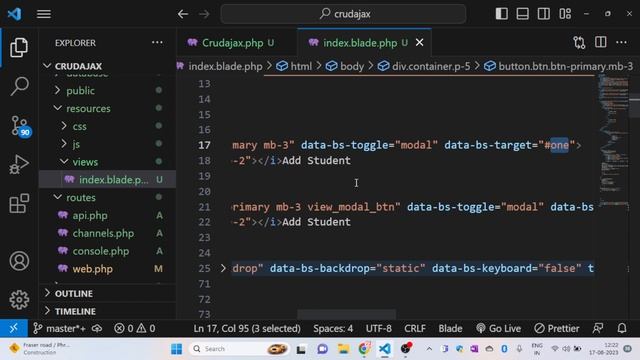Image resolution: width=640 pixels, height=360 pixels.
Task: Open notifications bell in status bar
Action: click(x=622, y=328)
